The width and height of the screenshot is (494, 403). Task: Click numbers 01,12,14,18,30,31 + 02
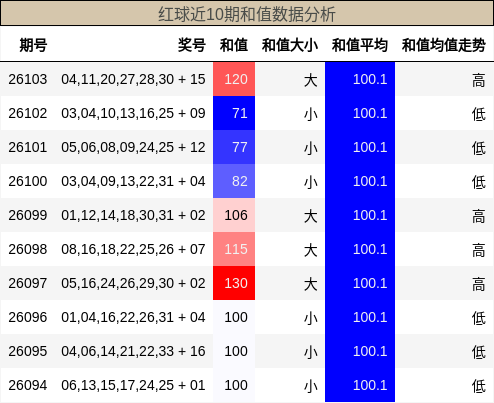[133, 215]
